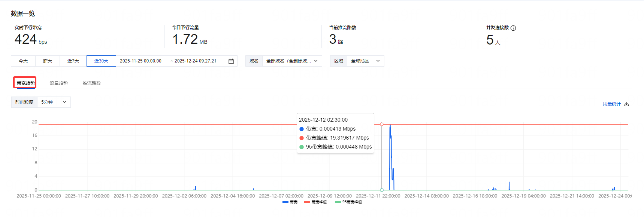This screenshot has height=217, width=644.
Task: Click the 实时下行带宽 label
Action: (28, 28)
